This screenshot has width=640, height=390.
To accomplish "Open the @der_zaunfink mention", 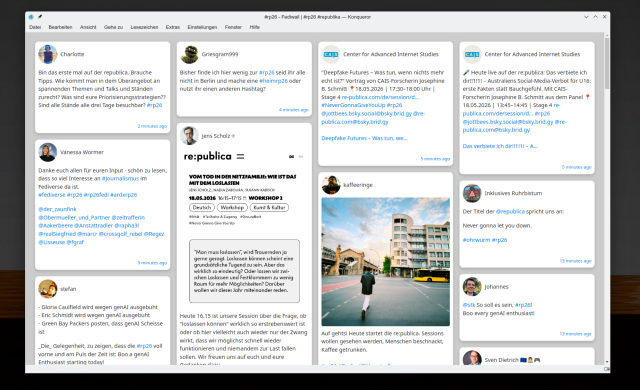I will pyautogui.click(x=57, y=209).
